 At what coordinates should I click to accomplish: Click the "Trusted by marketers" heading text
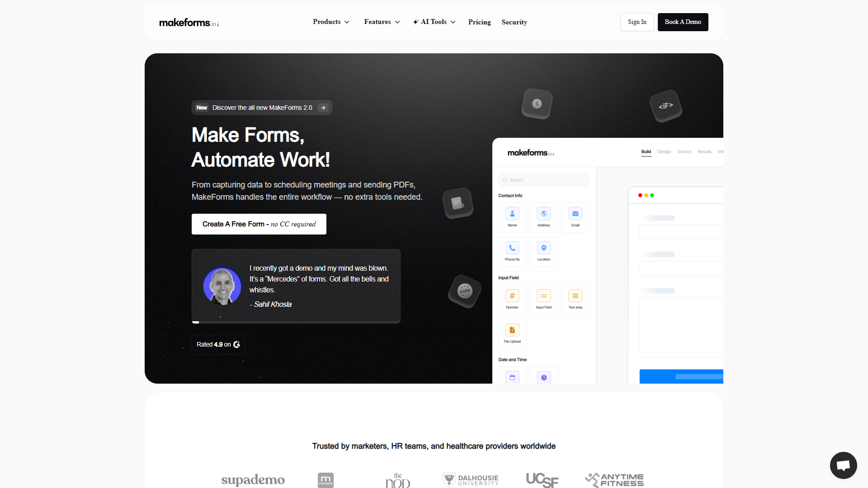click(434, 446)
